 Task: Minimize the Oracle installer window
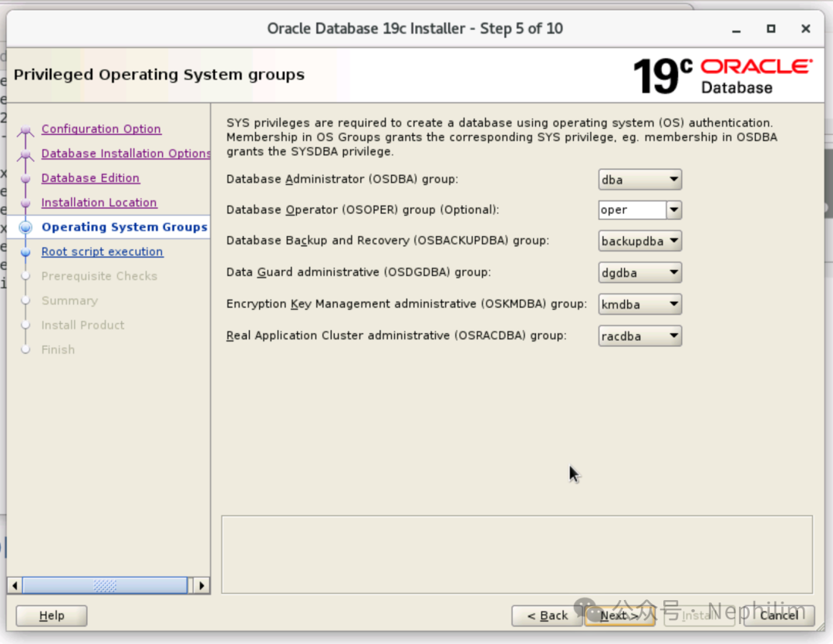click(736, 29)
